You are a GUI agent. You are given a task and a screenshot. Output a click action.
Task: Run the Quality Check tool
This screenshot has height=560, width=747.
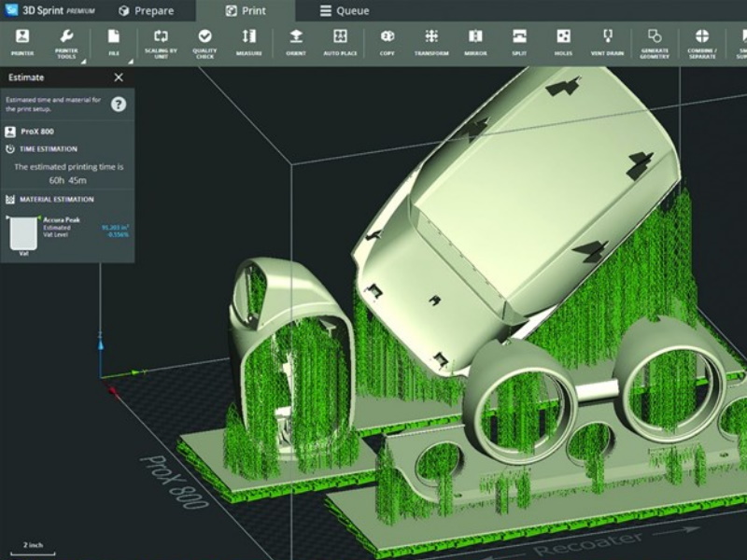click(x=204, y=43)
